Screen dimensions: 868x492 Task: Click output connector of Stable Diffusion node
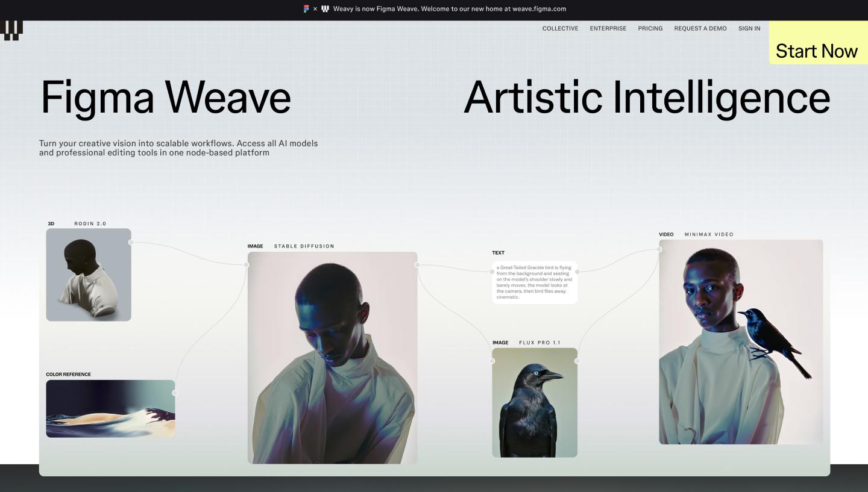(417, 264)
